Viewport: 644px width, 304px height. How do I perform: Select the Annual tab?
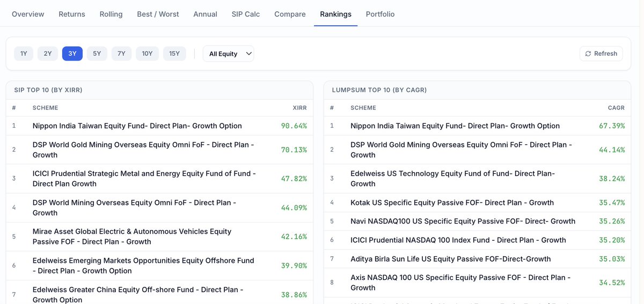point(205,14)
